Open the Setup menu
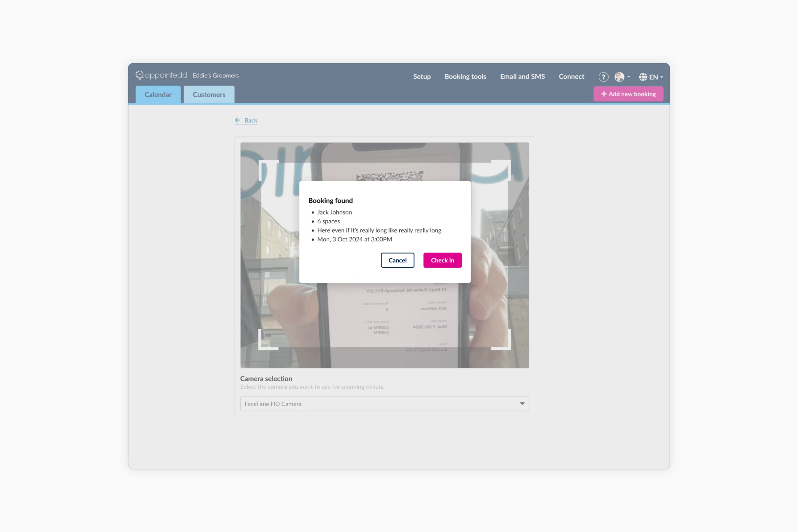The image size is (798, 532). pyautogui.click(x=422, y=76)
